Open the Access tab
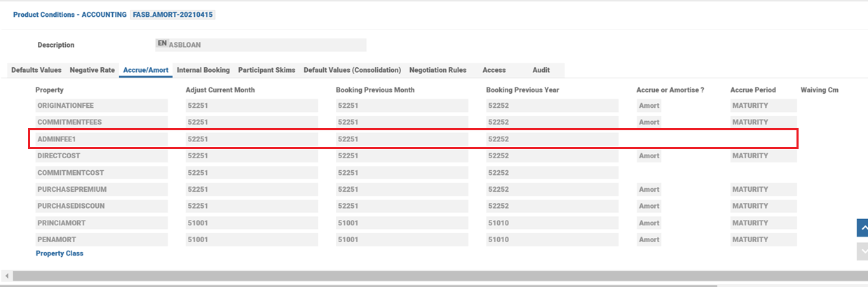Viewport: 868px width, 287px height. 494,70
